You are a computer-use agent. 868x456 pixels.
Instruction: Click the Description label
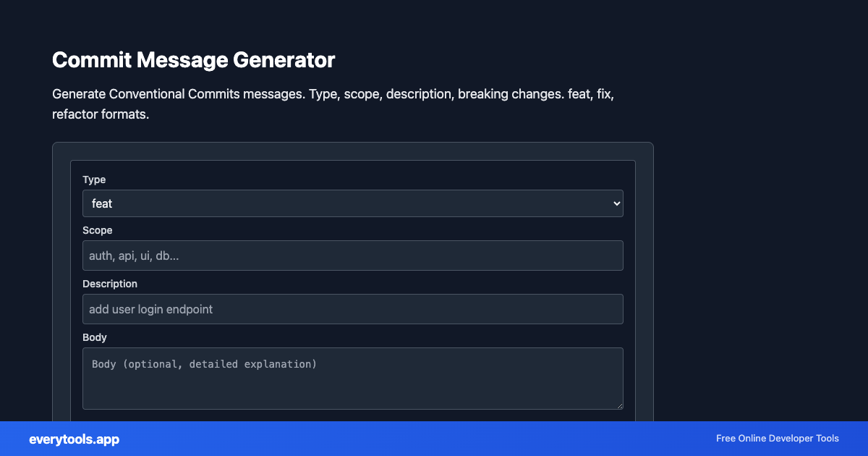pyautogui.click(x=110, y=284)
